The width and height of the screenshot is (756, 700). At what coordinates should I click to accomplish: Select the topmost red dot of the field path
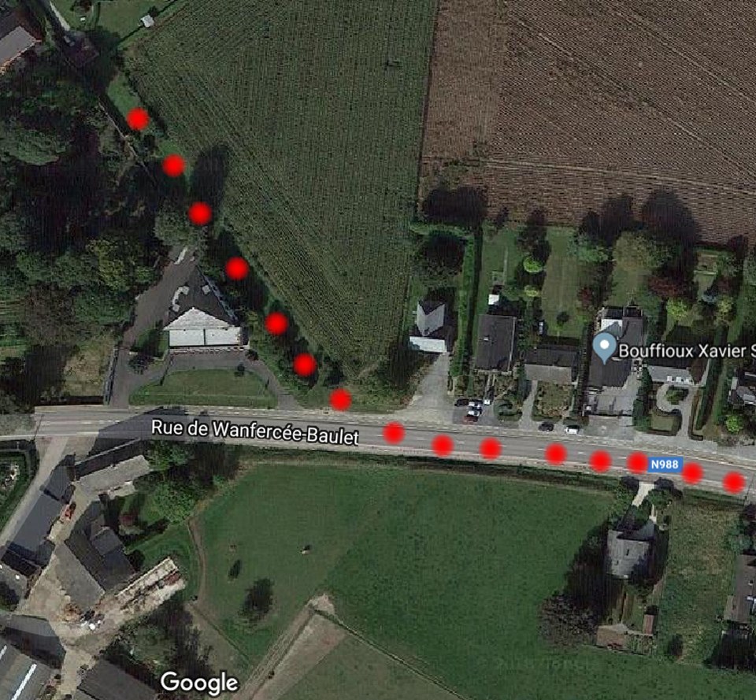coord(138,119)
